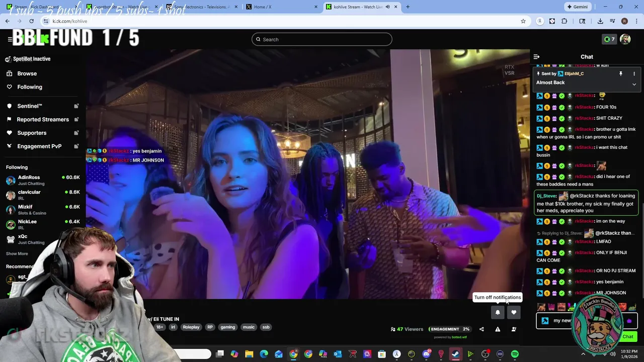Click the 18+ stream tag
This screenshot has height=362, width=644.
[159, 327]
